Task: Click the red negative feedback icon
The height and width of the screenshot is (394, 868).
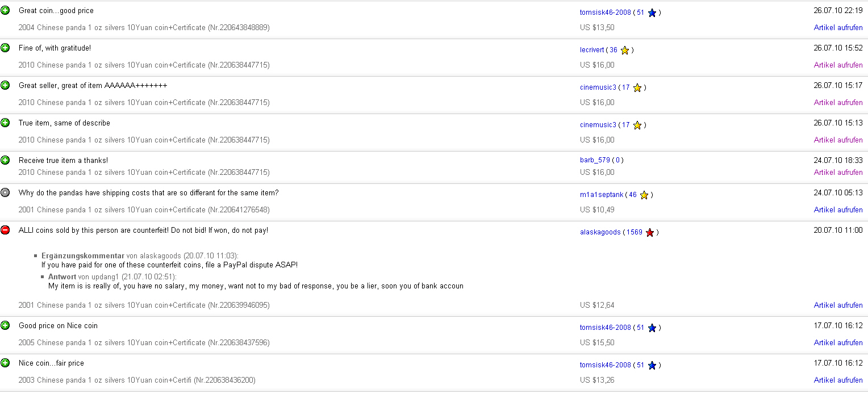Action: (x=5, y=230)
